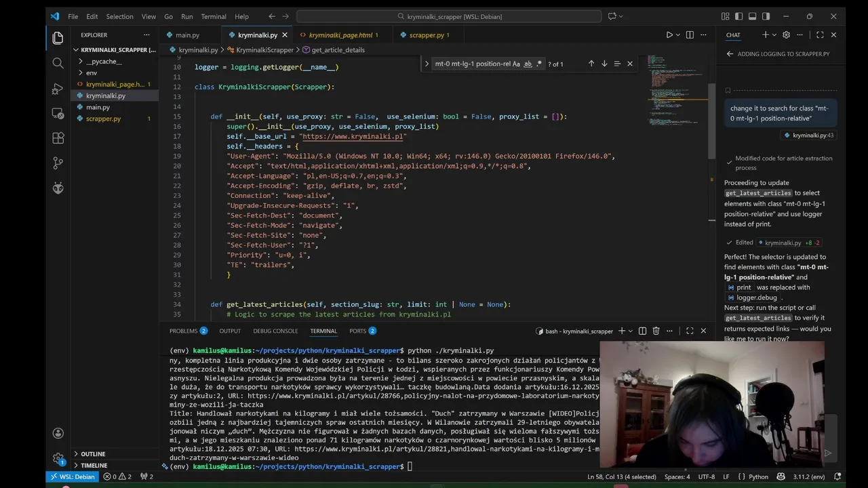Click the Go Back arrow in the title bar

click(272, 16)
